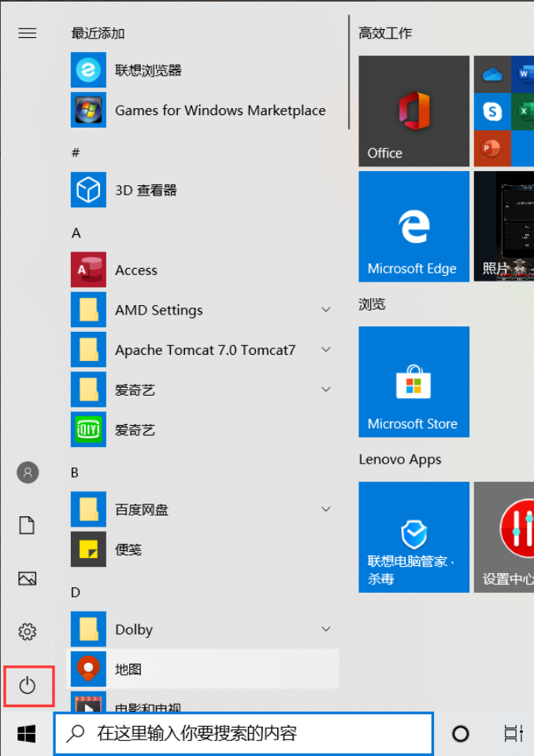The width and height of the screenshot is (534, 756).
Task: Click the user account icon
Action: [28, 472]
